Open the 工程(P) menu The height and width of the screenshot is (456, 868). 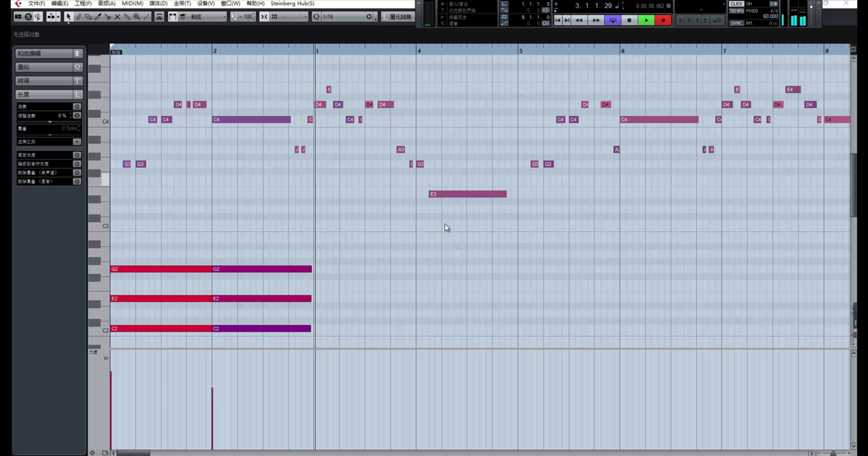tap(83, 4)
